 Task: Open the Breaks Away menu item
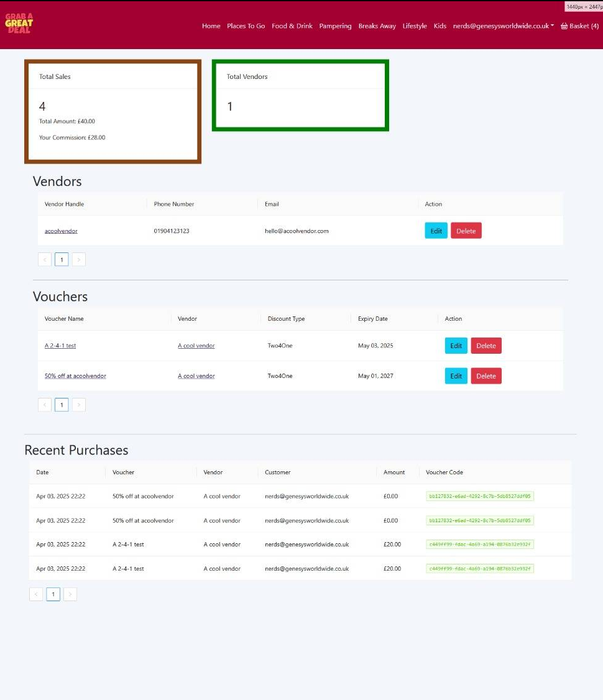(x=377, y=26)
